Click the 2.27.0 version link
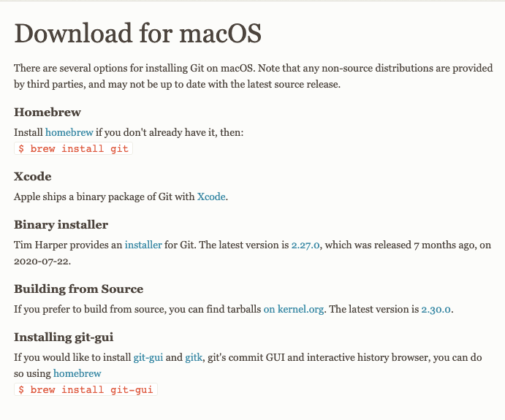 [x=305, y=245]
